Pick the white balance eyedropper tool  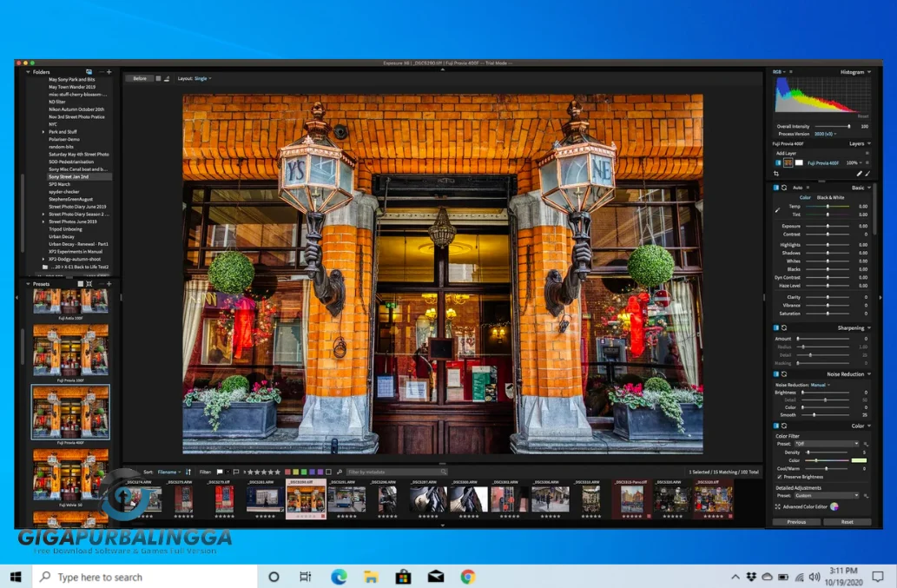coord(778,209)
